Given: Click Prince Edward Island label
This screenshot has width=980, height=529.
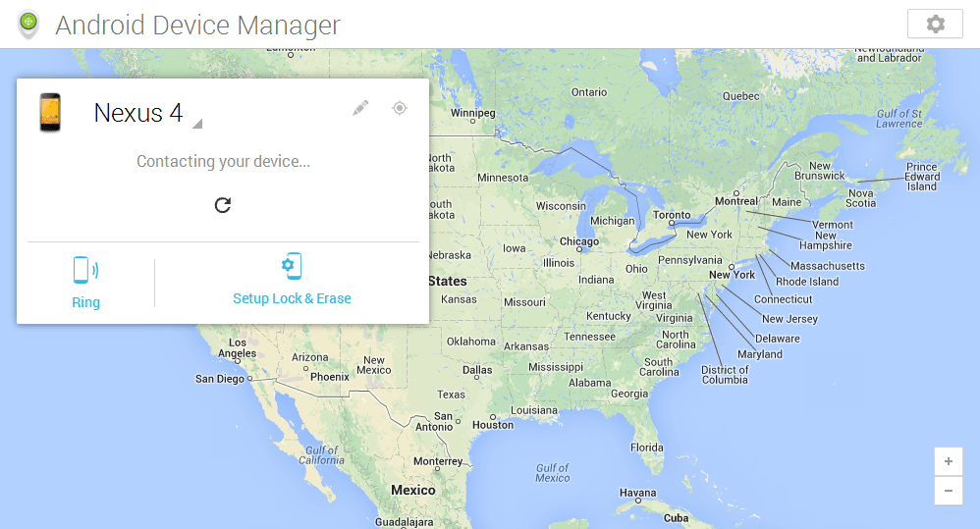Looking at the screenshot, I should click(x=922, y=177).
